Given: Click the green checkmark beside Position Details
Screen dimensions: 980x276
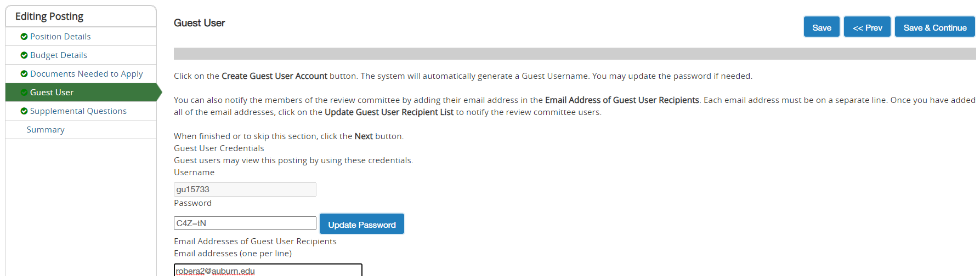Looking at the screenshot, I should [24, 37].
